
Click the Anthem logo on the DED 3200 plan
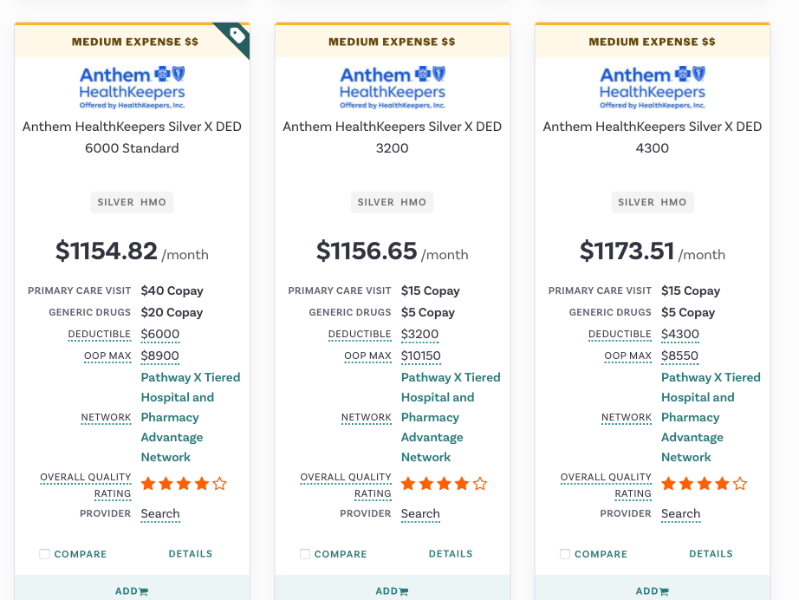(392, 87)
